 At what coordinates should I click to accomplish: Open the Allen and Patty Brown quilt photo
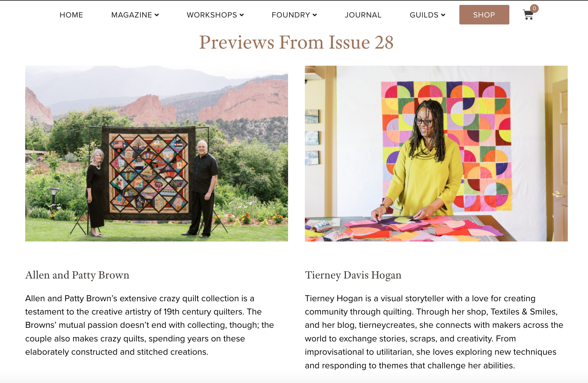point(157,153)
